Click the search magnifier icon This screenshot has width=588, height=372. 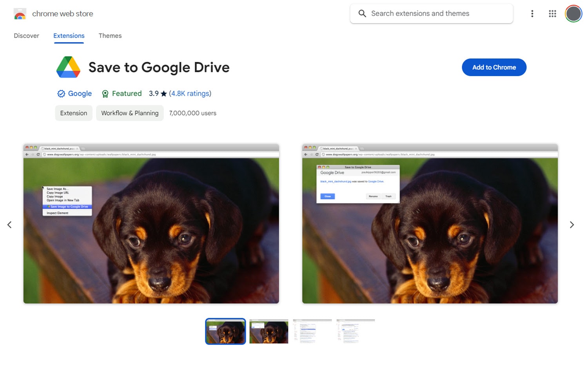click(x=362, y=13)
